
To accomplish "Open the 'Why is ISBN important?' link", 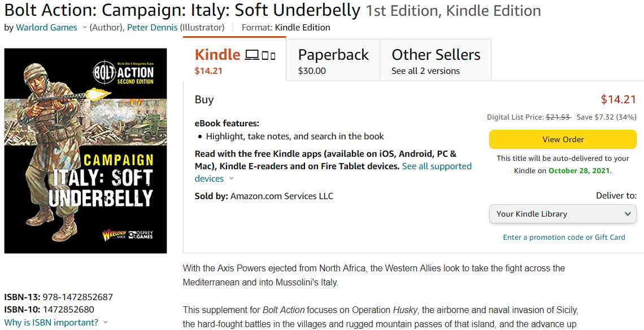I will (51, 323).
